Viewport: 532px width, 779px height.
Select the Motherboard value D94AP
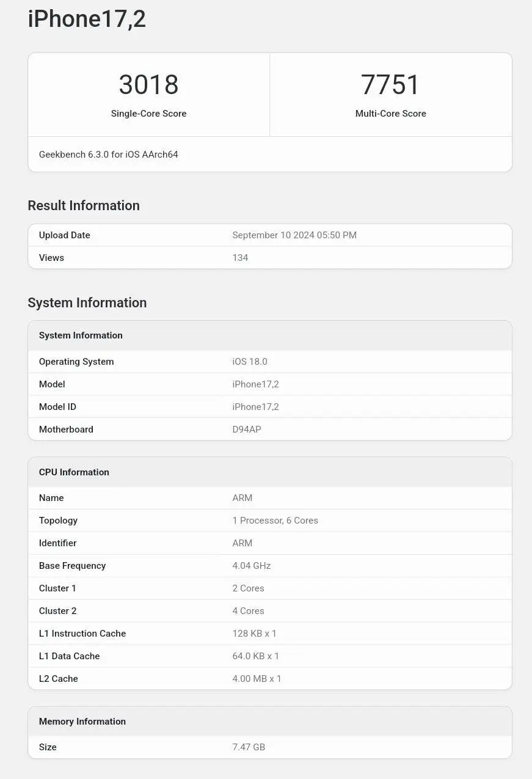coord(246,429)
